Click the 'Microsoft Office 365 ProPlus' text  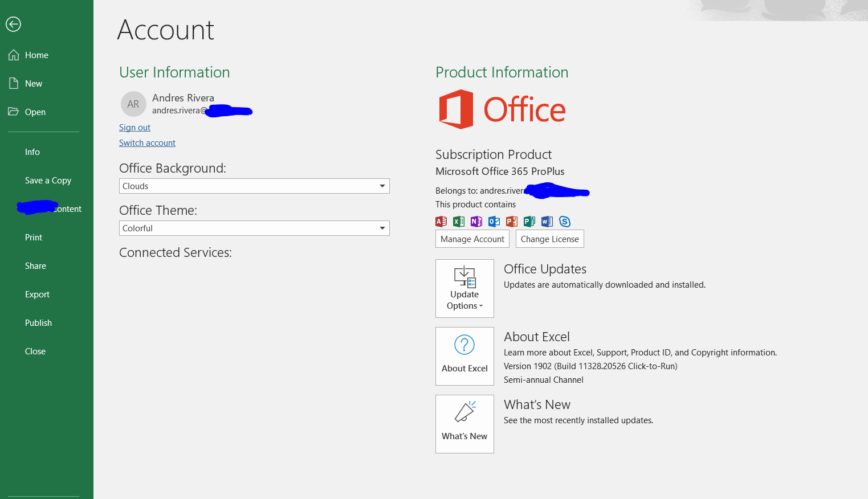coord(500,171)
